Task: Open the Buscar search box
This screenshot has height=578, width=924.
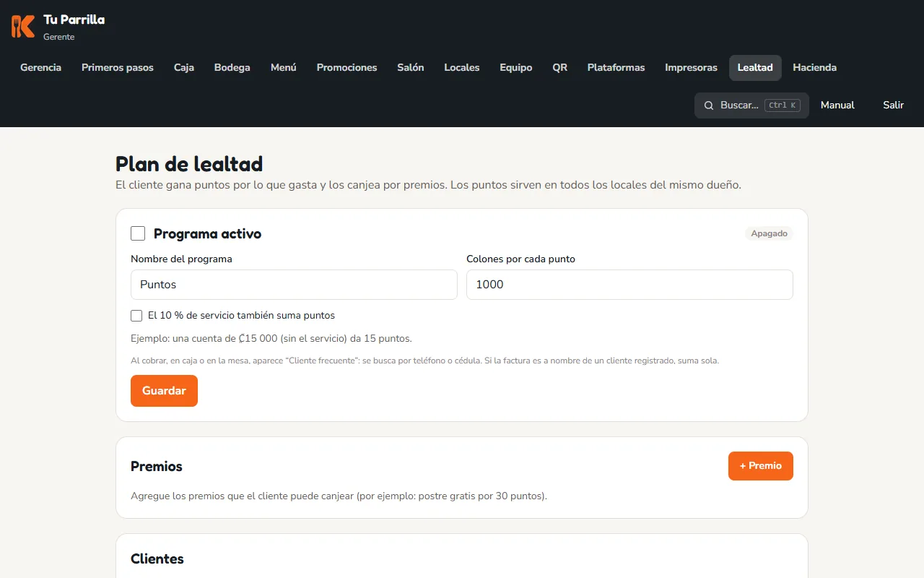Action: click(x=751, y=105)
